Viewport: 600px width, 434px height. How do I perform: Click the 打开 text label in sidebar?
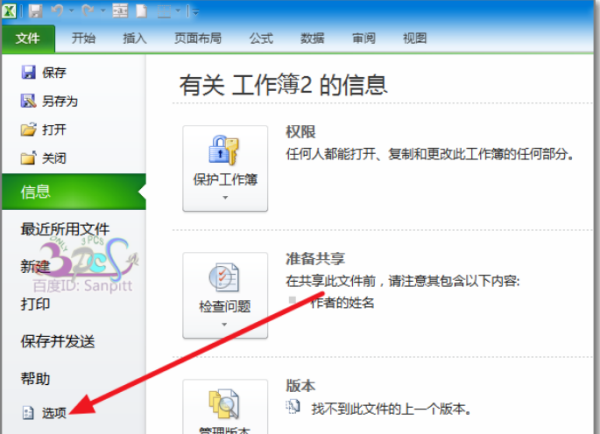(x=54, y=130)
